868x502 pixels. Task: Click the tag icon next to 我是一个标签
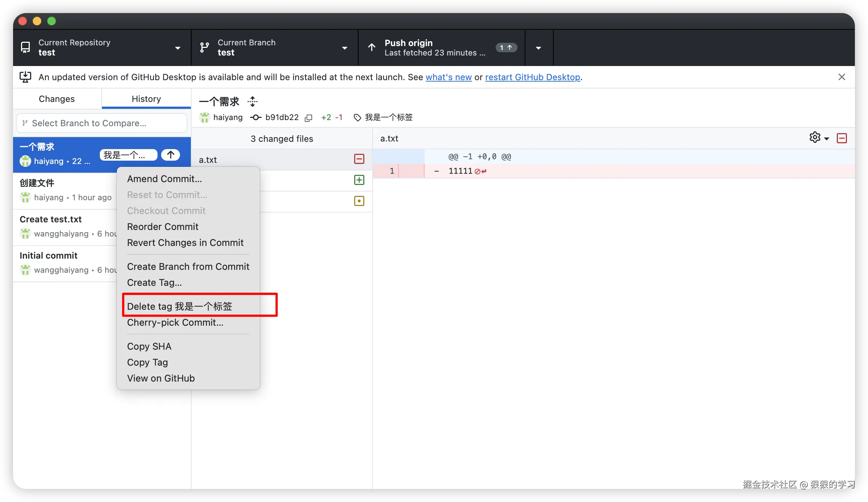[x=357, y=118]
